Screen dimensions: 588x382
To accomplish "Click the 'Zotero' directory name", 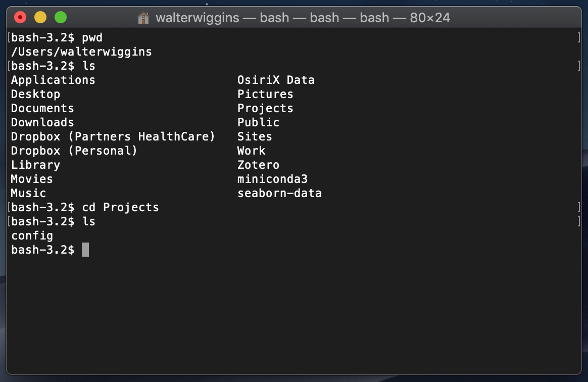I will tap(258, 165).
